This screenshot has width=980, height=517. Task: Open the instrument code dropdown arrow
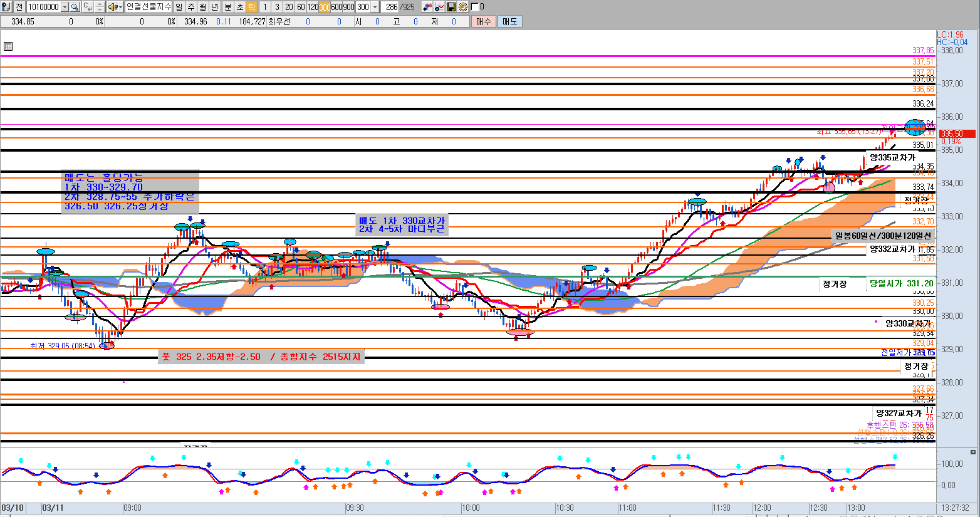65,7
